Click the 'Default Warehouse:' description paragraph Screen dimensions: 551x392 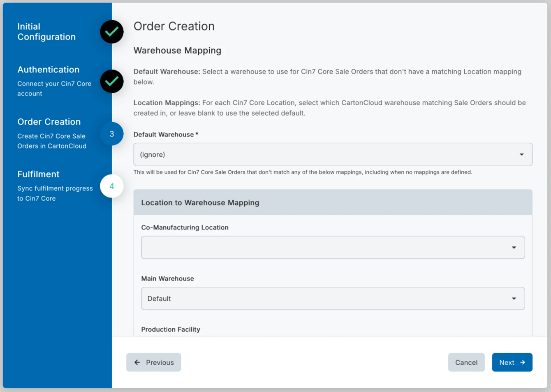328,77
